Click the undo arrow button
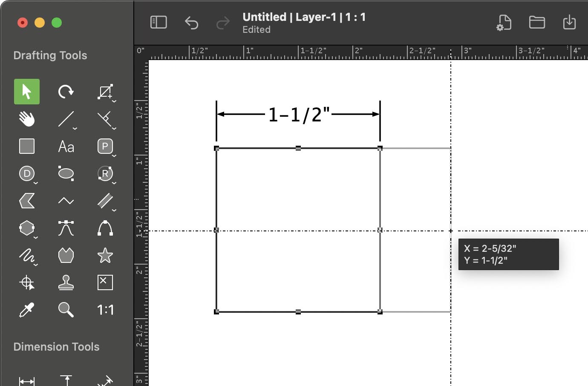Viewport: 588px width, 386px height. click(192, 23)
